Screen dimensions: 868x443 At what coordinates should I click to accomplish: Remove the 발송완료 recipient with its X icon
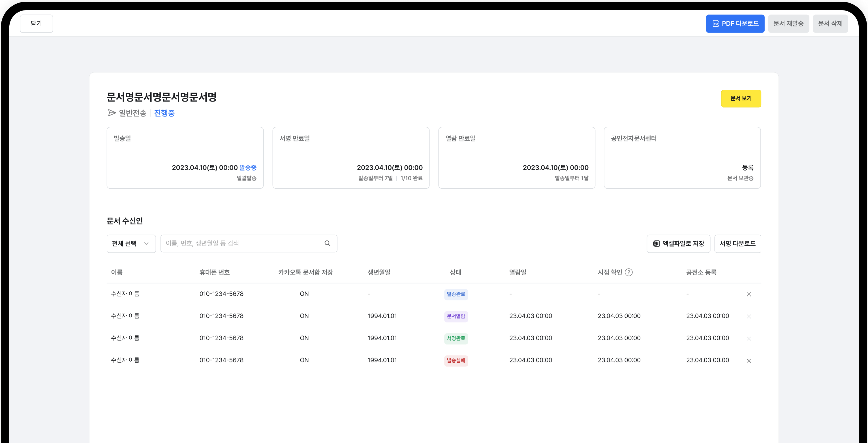tap(749, 294)
